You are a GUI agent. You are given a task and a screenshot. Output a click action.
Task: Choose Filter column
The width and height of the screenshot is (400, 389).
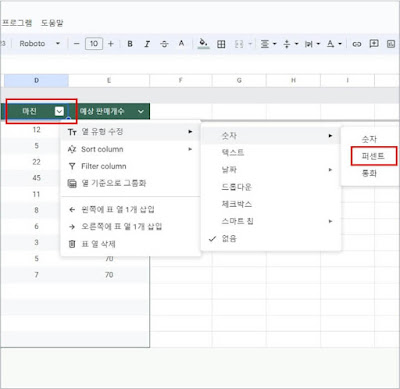coord(130,166)
